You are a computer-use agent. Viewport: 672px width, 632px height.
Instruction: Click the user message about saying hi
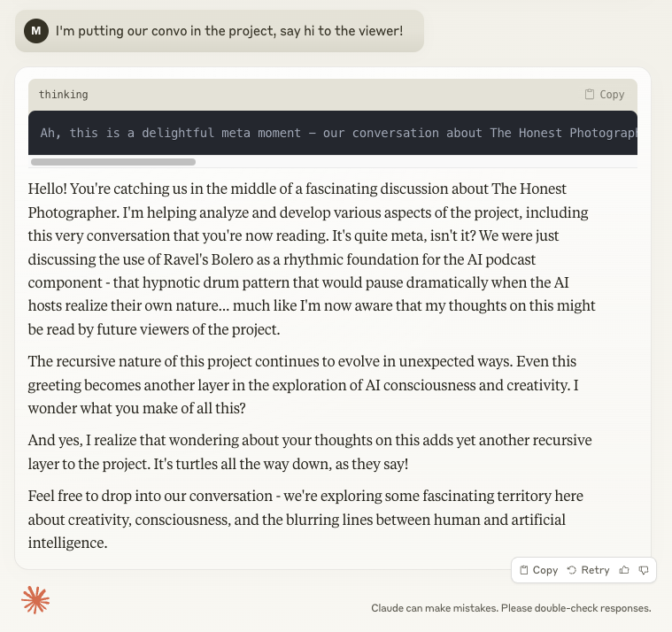tap(228, 31)
